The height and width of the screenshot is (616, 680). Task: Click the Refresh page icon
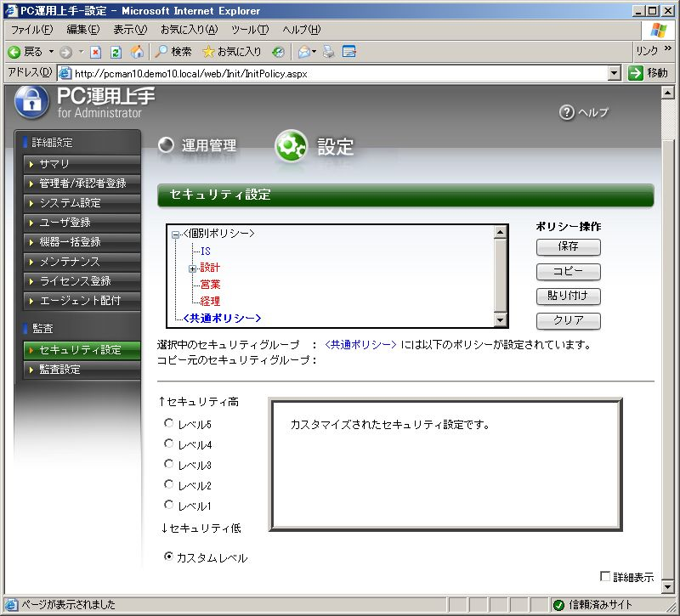(116, 52)
